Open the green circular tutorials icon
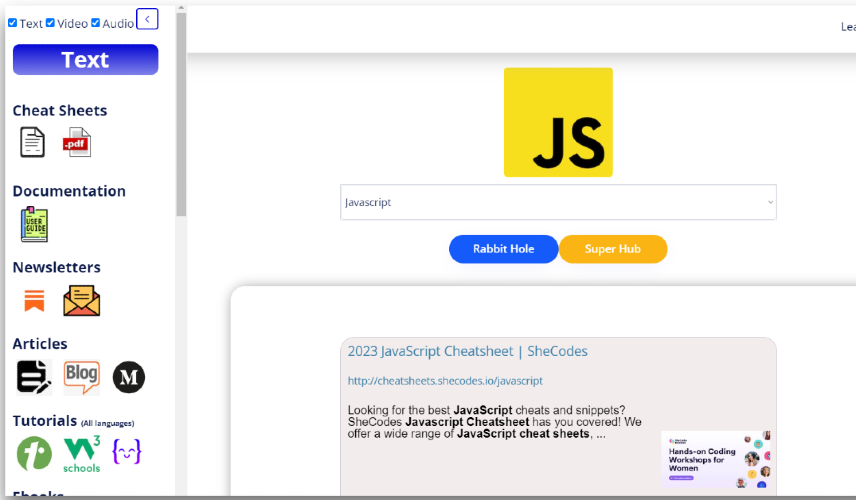The image size is (856, 500). point(34,454)
